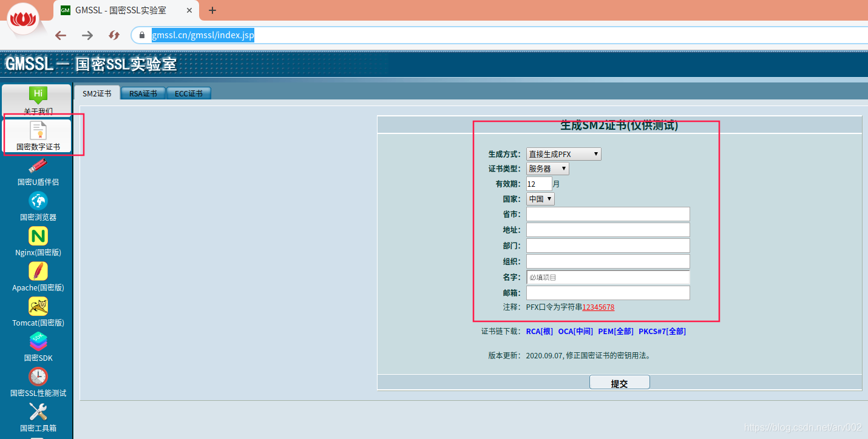Click the browser lotus logo icon

pos(24,18)
